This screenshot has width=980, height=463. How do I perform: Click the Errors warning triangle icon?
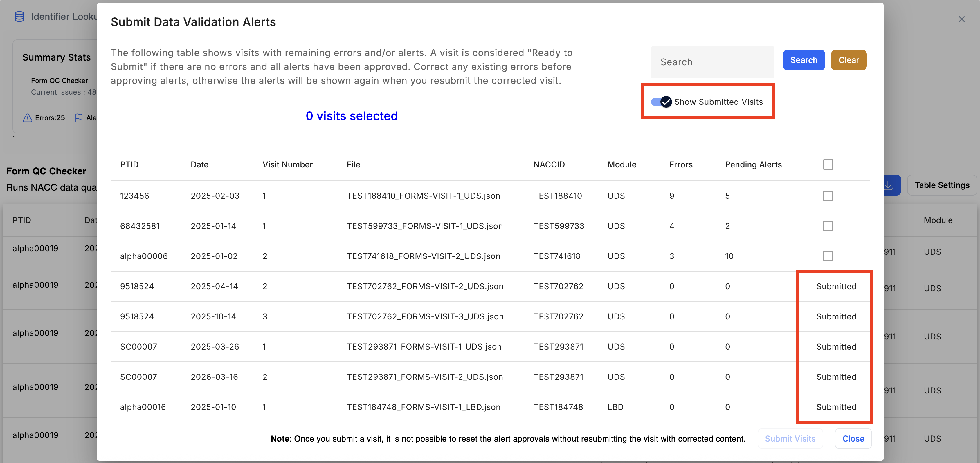click(x=27, y=118)
